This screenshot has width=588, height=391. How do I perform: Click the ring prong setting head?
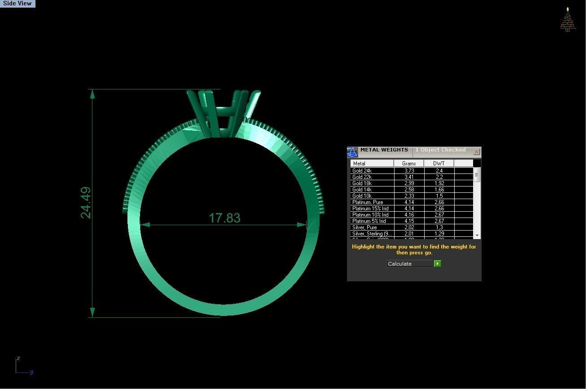coord(223,113)
